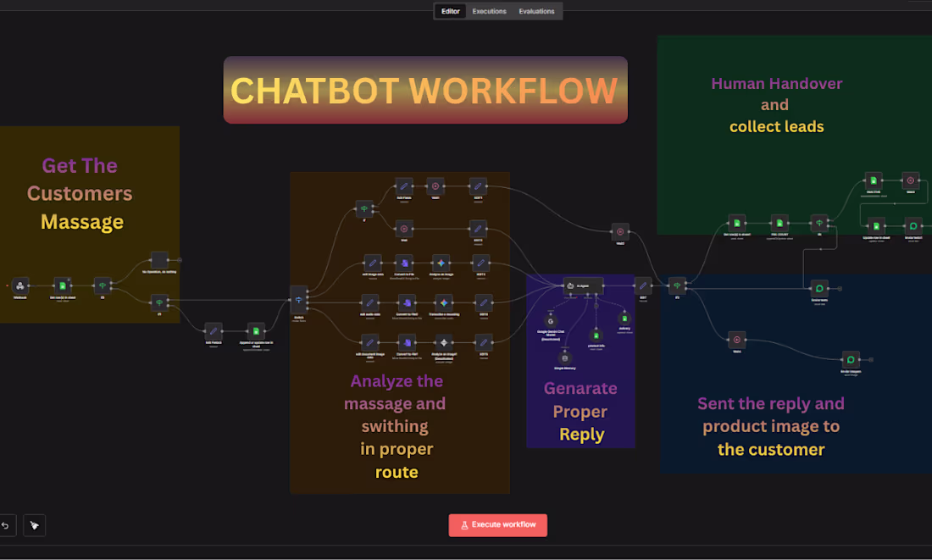This screenshot has height=560, width=932.
Task: Open the Executions tab
Action: 489,11
